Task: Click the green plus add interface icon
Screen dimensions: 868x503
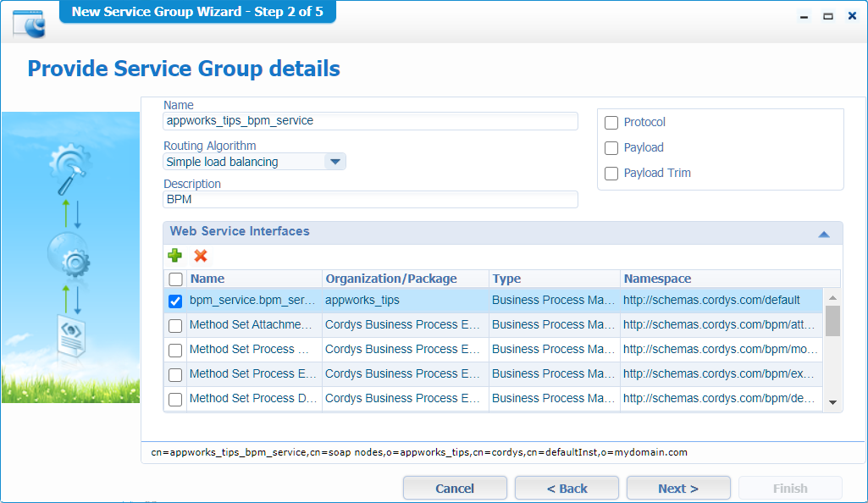Action: 175,256
